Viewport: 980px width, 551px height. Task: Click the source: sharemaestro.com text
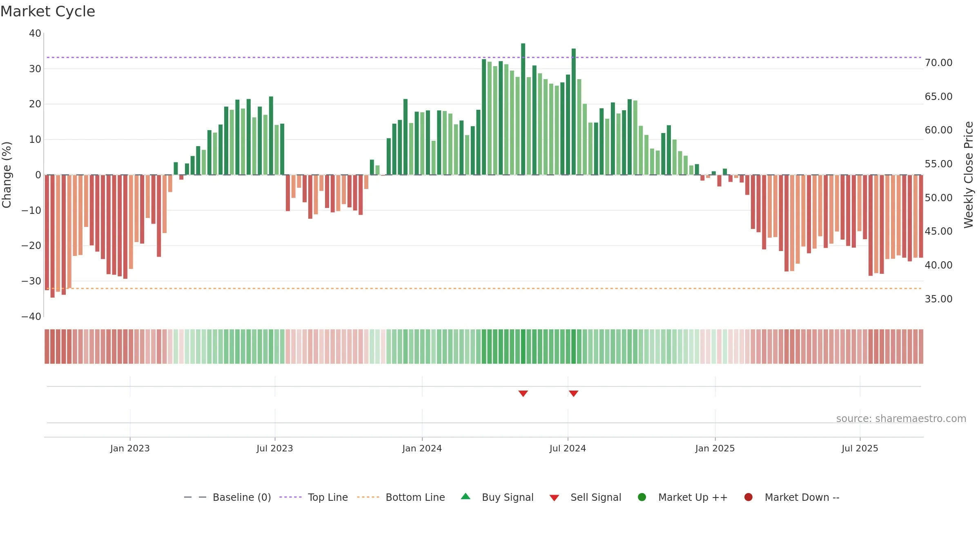pos(901,419)
